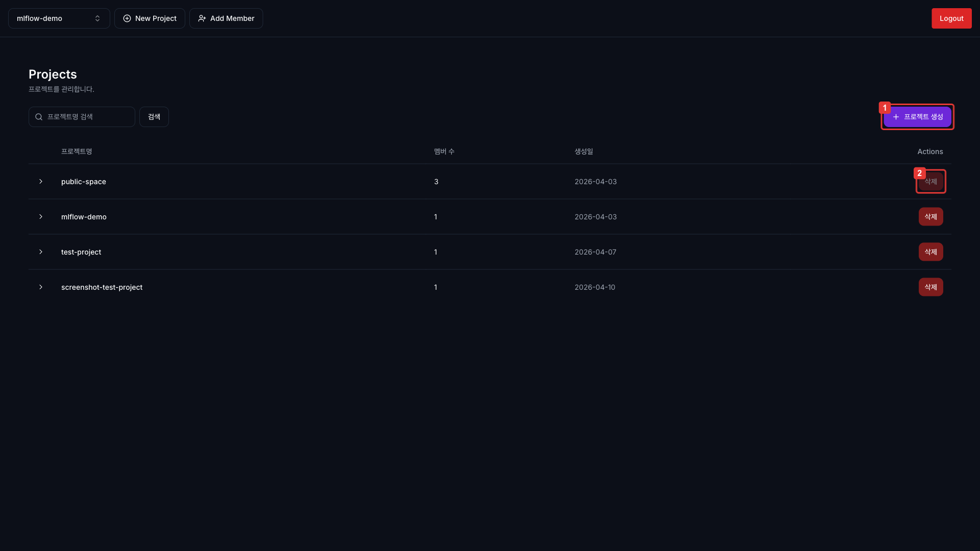
Task: Delete the mlflow-demo project
Action: [x=930, y=217]
